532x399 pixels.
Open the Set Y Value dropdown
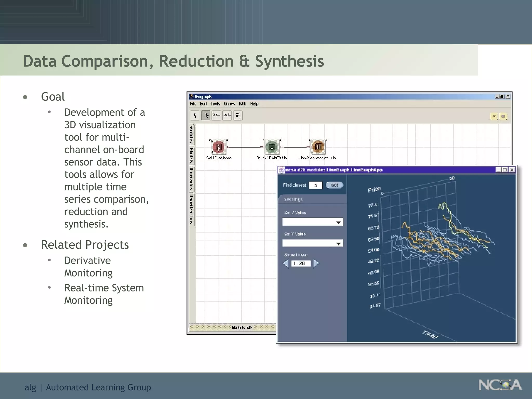[312, 243]
